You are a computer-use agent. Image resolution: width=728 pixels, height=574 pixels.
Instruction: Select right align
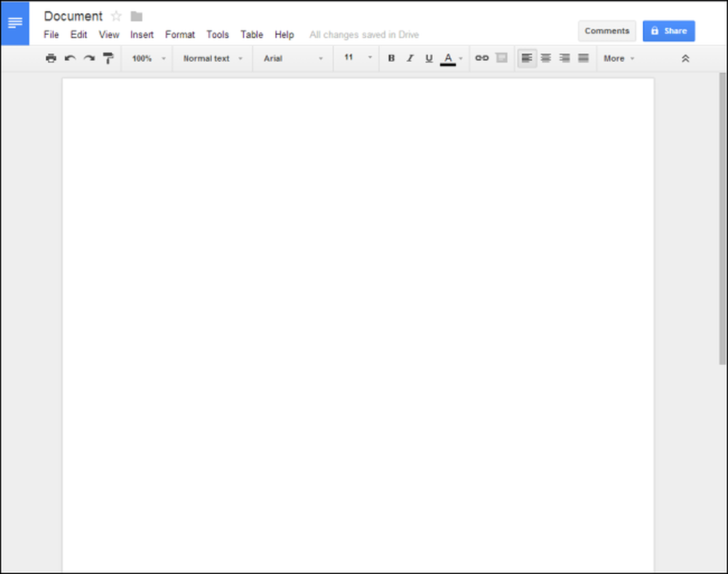tap(565, 58)
